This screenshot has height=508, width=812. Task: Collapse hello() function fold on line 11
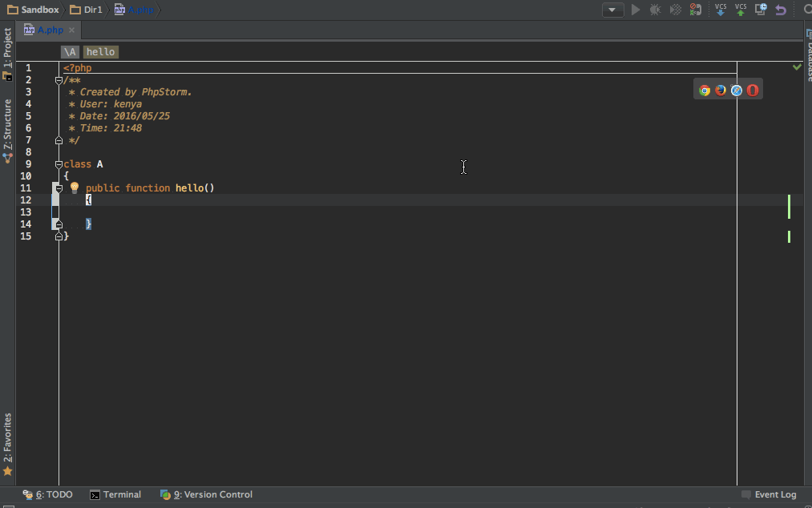[59, 188]
